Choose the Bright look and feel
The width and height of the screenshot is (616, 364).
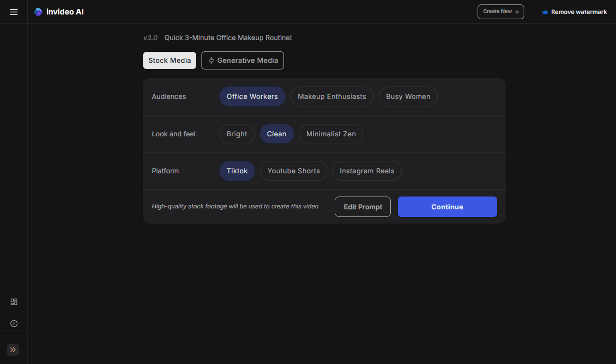237,134
